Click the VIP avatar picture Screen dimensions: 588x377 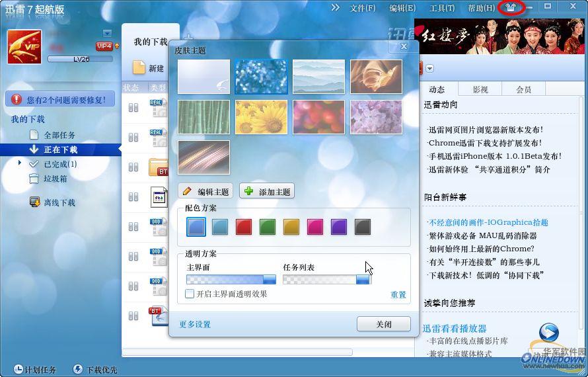tap(24, 46)
